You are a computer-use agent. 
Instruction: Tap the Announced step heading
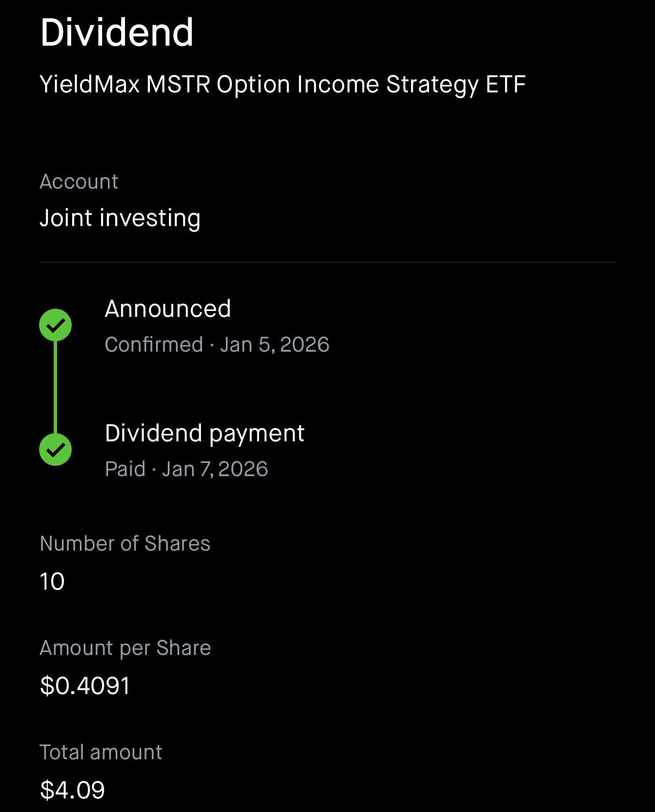tap(168, 309)
